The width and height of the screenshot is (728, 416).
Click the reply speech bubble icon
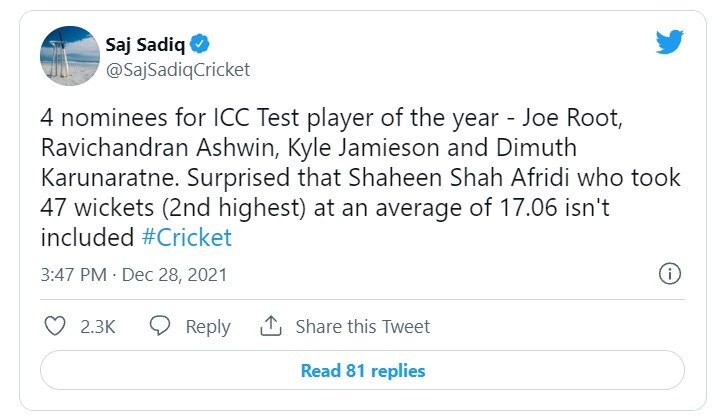[160, 326]
